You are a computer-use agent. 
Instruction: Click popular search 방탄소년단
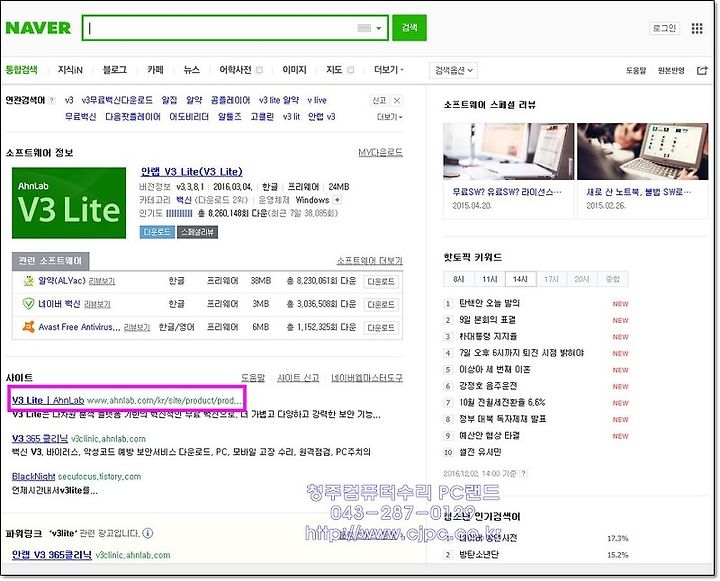pyautogui.click(x=479, y=555)
